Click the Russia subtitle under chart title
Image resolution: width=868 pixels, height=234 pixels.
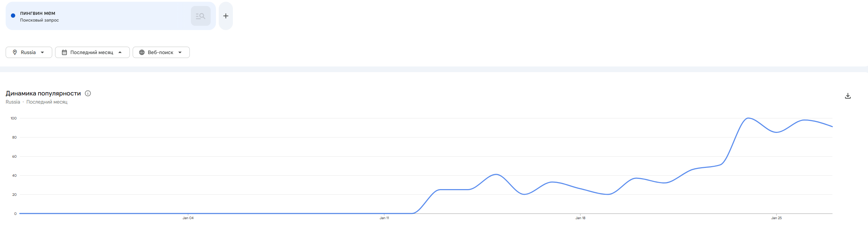point(13,102)
